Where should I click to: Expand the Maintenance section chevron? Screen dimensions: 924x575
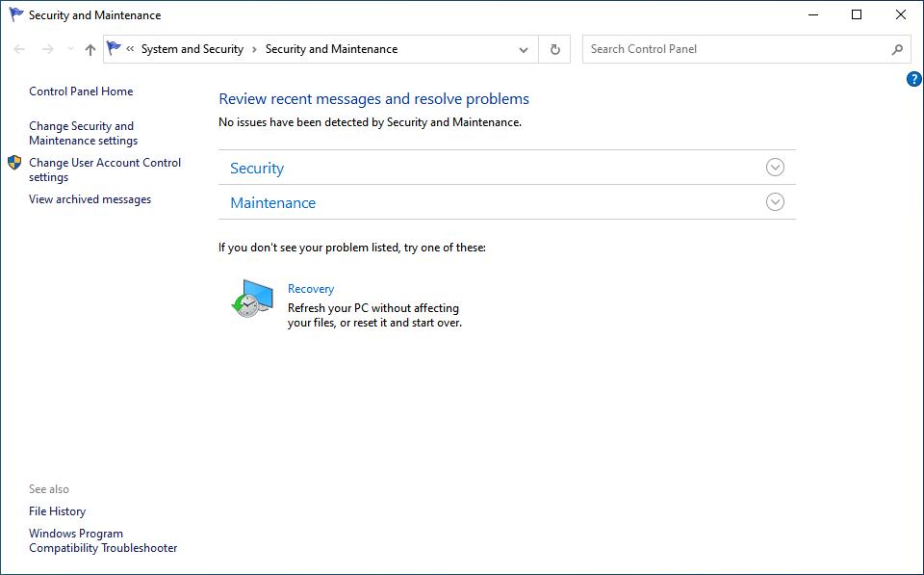(x=775, y=201)
